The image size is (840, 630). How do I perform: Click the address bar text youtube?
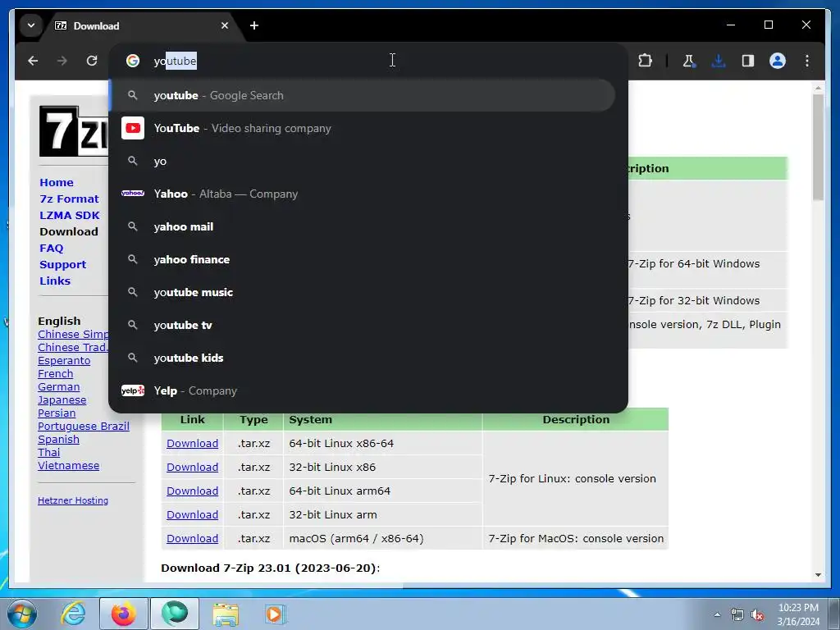[176, 61]
